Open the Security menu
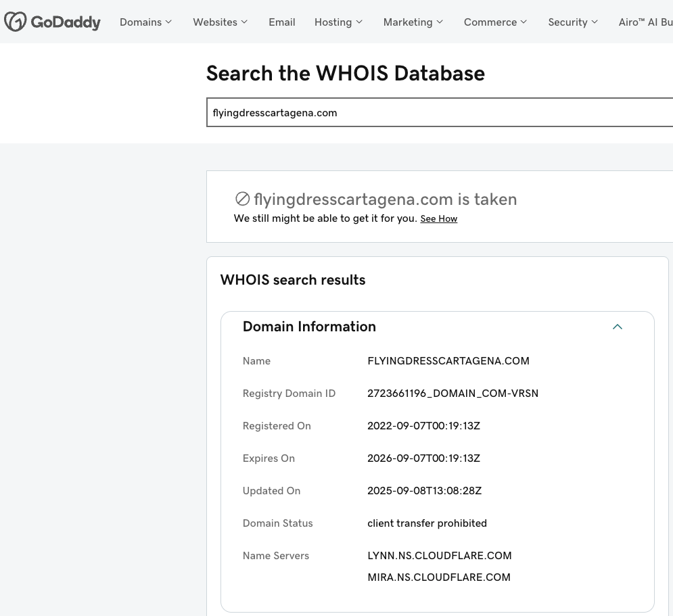The image size is (673, 616). point(573,22)
